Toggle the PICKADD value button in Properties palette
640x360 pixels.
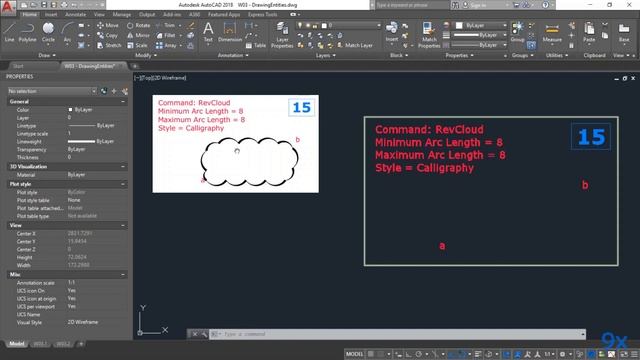coord(104,91)
